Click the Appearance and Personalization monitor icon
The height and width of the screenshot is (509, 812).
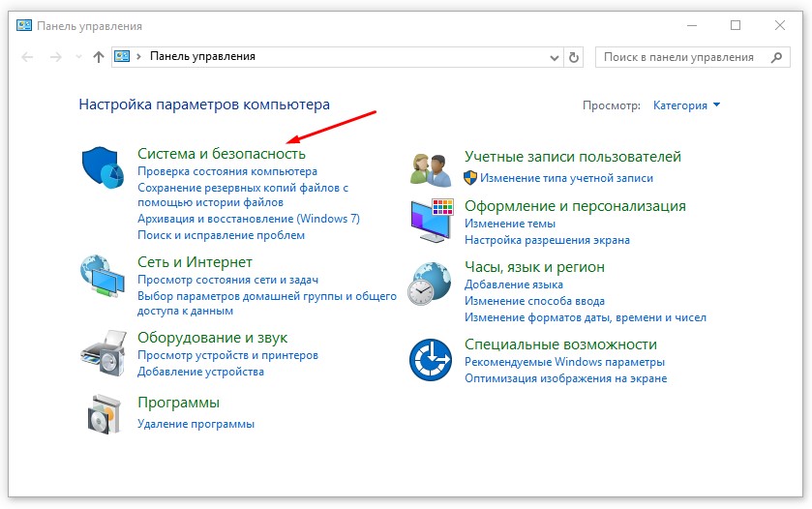(x=431, y=222)
